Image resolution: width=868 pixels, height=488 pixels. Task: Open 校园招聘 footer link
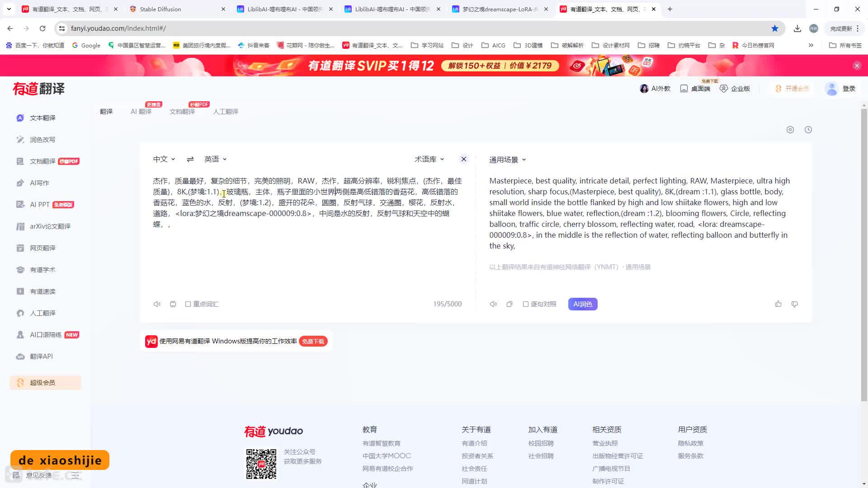click(541, 443)
